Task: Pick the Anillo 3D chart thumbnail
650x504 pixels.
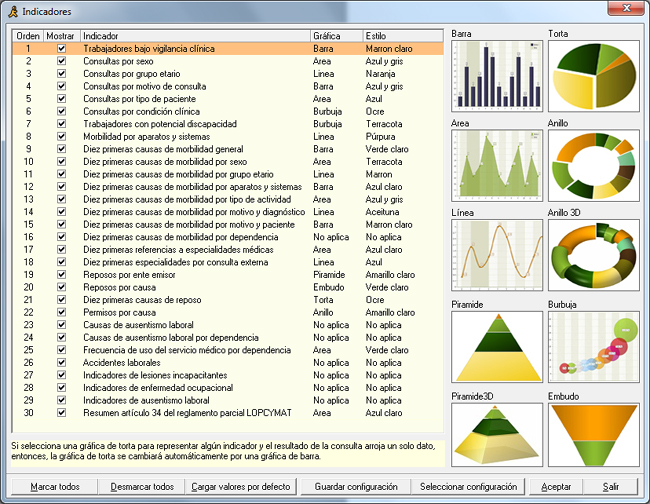Action: 593,256
